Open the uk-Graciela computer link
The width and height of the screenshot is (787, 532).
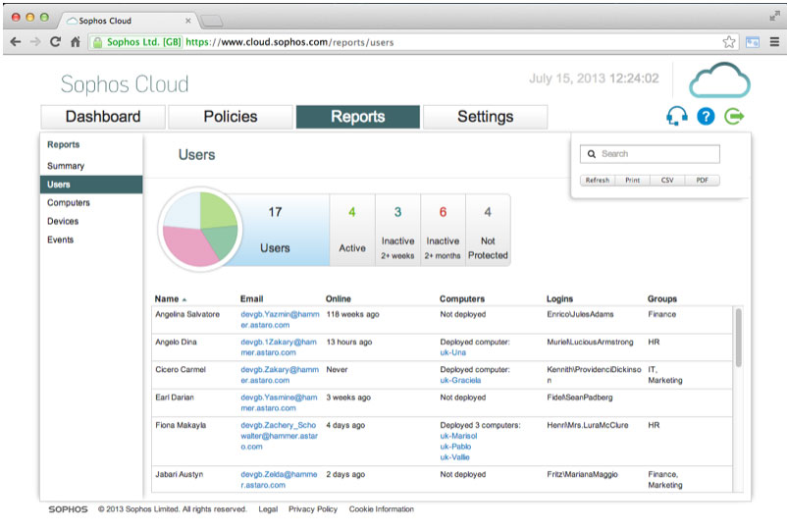coord(460,380)
